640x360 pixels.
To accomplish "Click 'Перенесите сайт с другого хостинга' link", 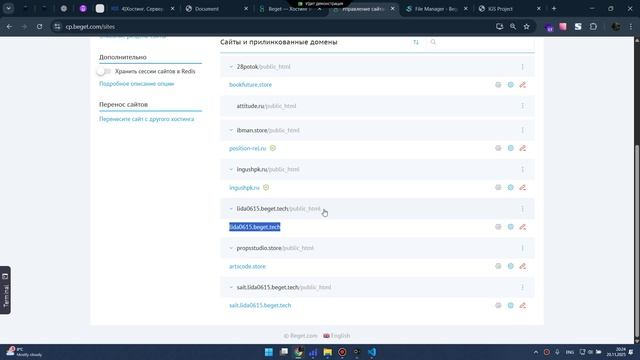I will [x=147, y=119].
